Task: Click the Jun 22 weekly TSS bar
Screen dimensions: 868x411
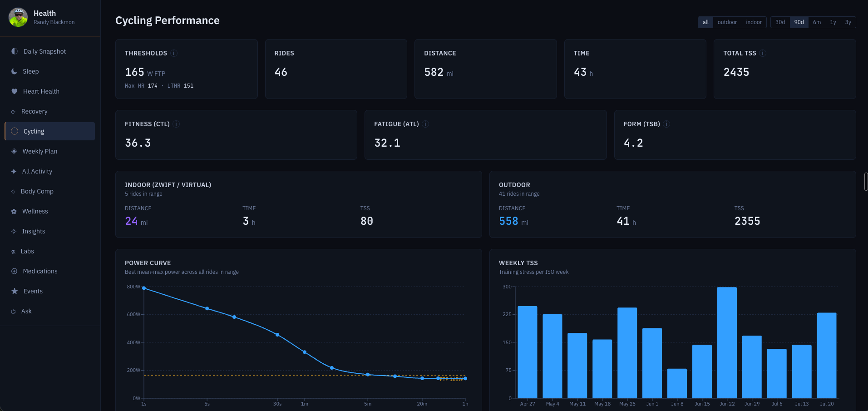Action: 727,342
